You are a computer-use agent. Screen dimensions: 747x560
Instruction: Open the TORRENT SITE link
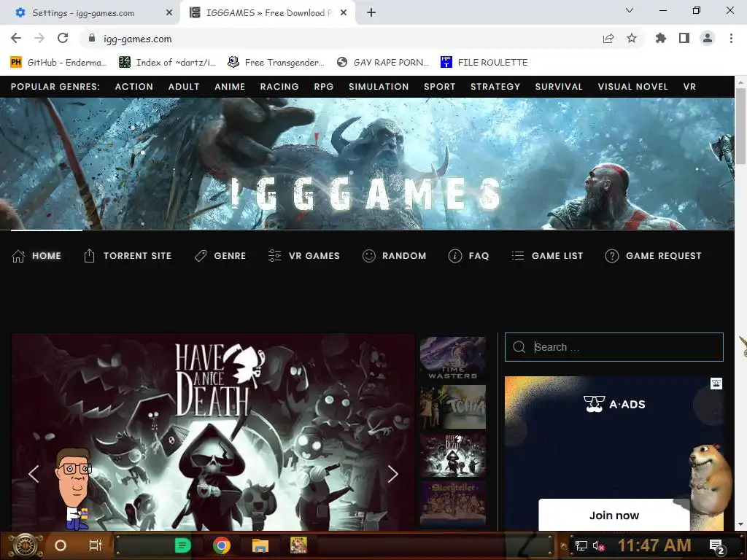[x=137, y=256]
